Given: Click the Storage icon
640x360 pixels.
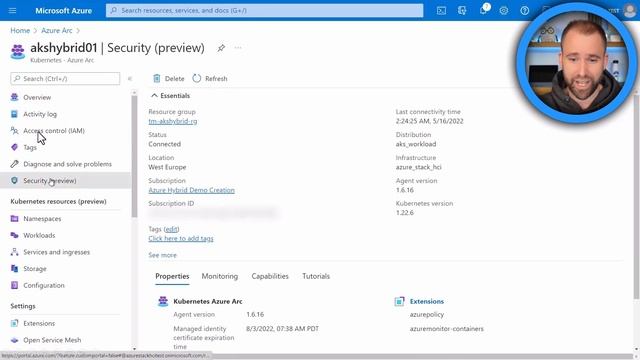Looking at the screenshot, I should [14, 269].
